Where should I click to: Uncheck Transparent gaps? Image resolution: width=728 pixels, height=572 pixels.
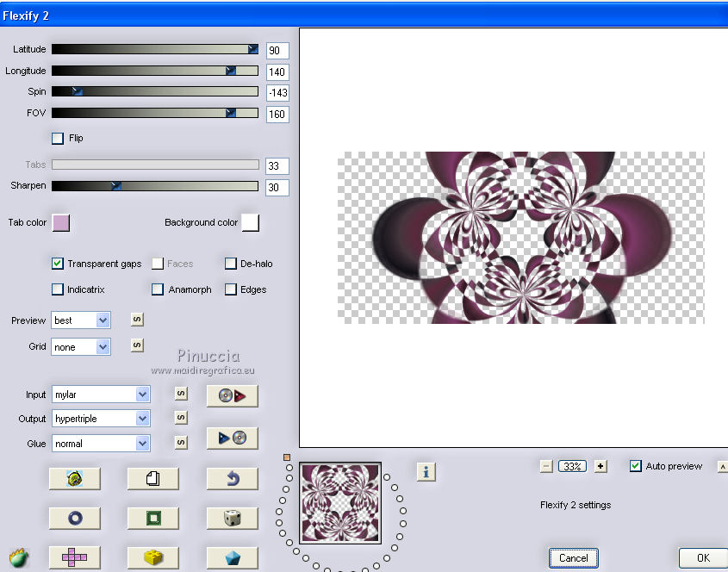[x=58, y=264]
